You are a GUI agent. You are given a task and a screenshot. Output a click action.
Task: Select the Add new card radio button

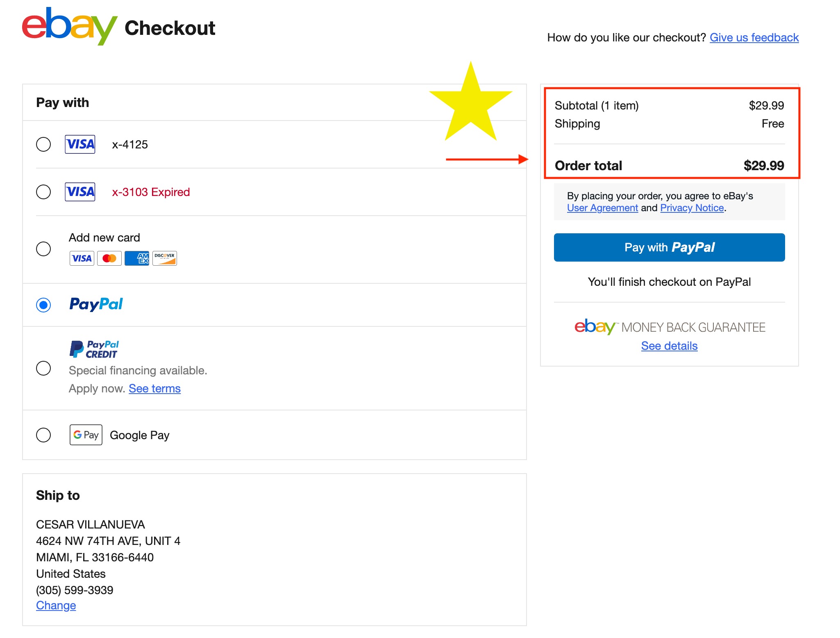coord(43,249)
